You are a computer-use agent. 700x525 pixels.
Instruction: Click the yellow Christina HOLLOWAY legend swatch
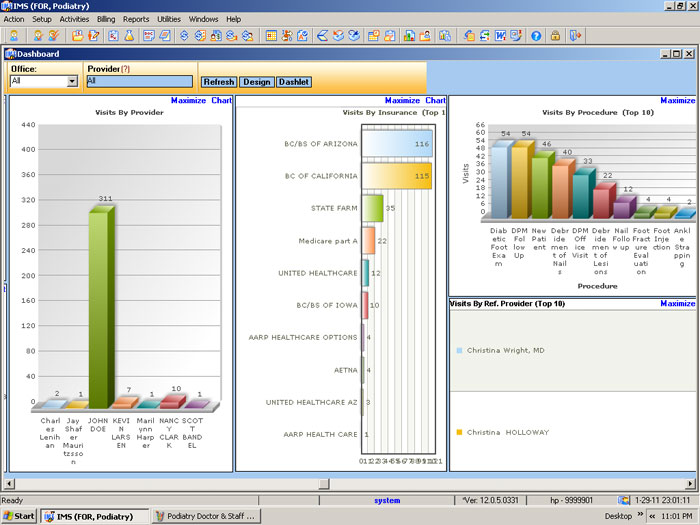[459, 432]
